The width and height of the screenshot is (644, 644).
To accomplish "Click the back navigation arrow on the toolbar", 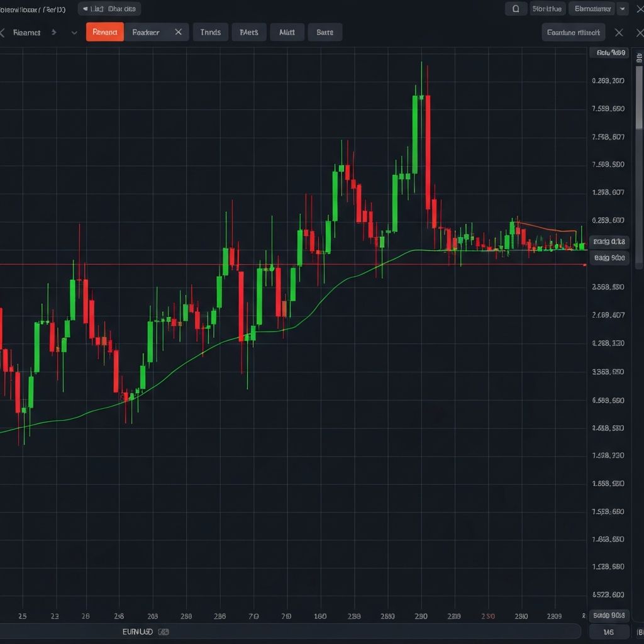I will (3, 32).
